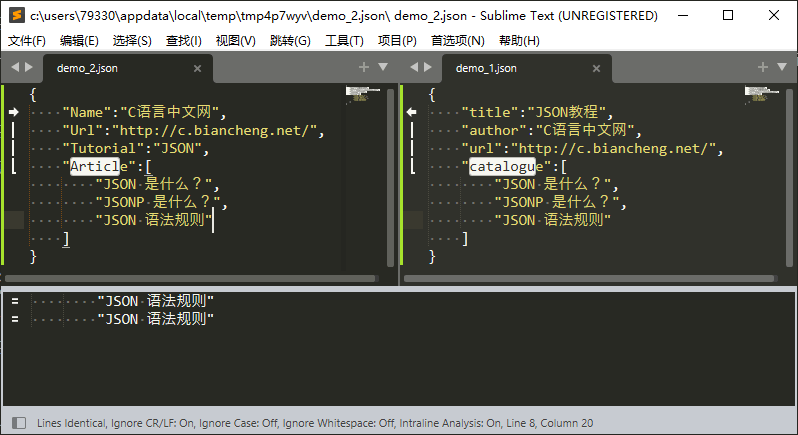Click vertical scrollbar of left pane
798x435 pixels.
390,178
